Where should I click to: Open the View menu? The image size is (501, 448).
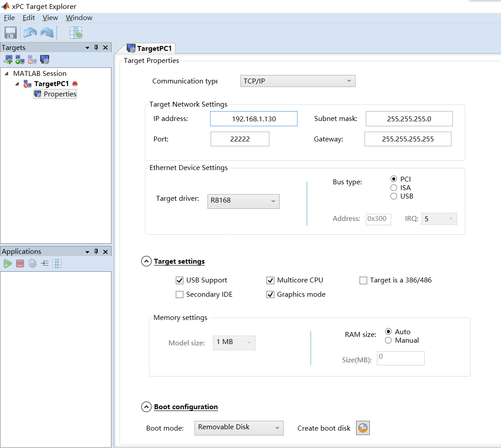coord(50,17)
